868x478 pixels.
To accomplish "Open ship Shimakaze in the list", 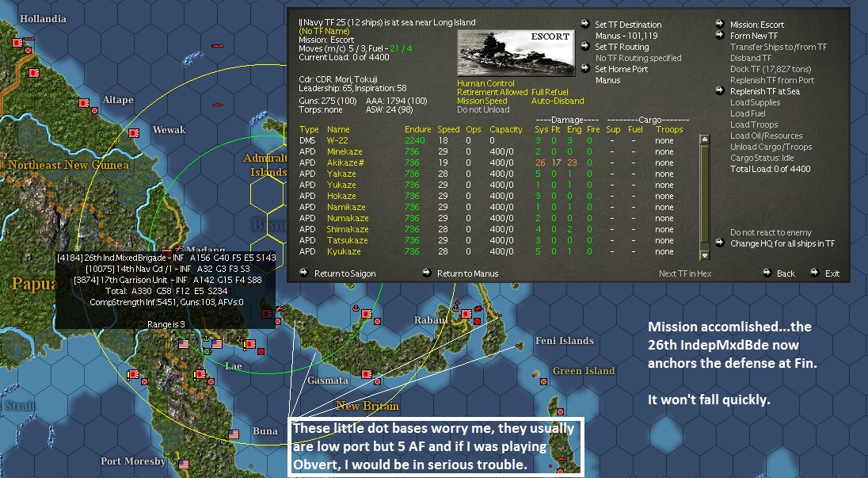I will pos(347,229).
